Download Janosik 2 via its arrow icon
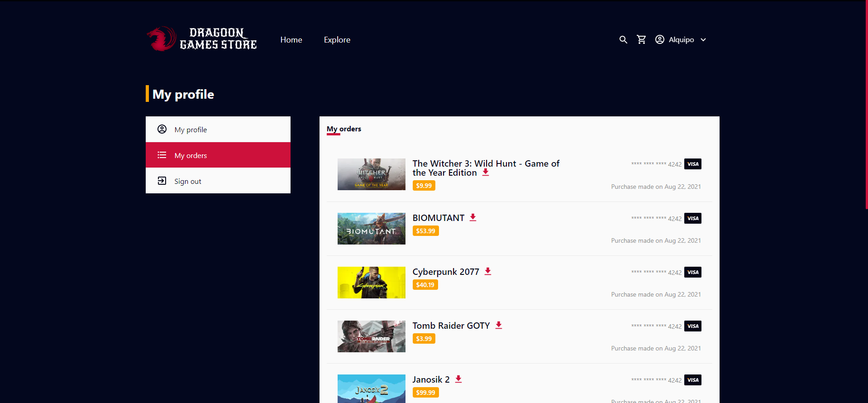The height and width of the screenshot is (403, 868). [458, 379]
